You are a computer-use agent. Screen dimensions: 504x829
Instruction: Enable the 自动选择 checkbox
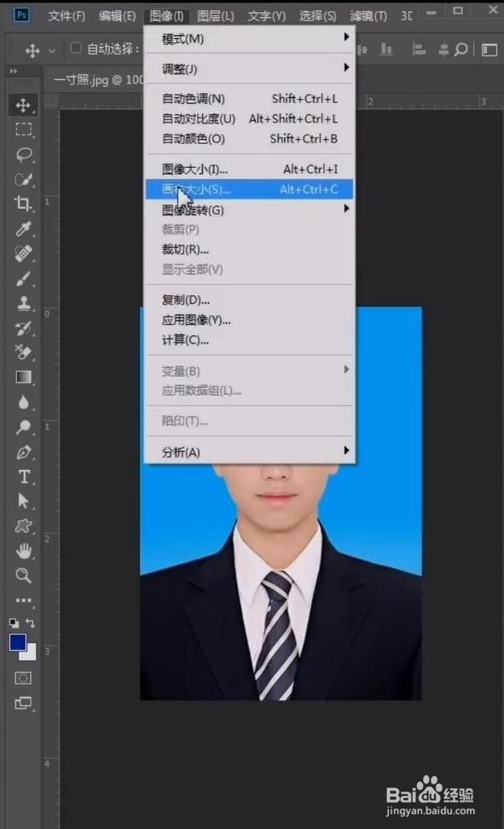(x=76, y=48)
